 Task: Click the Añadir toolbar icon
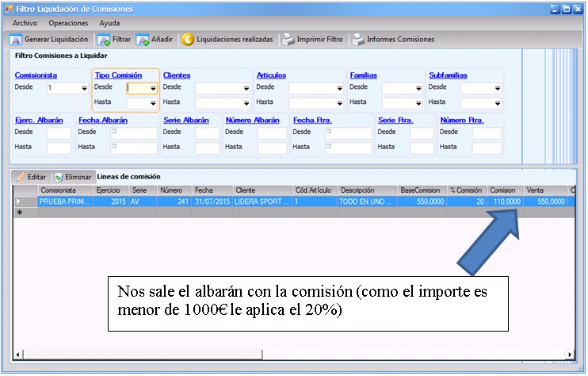point(143,39)
